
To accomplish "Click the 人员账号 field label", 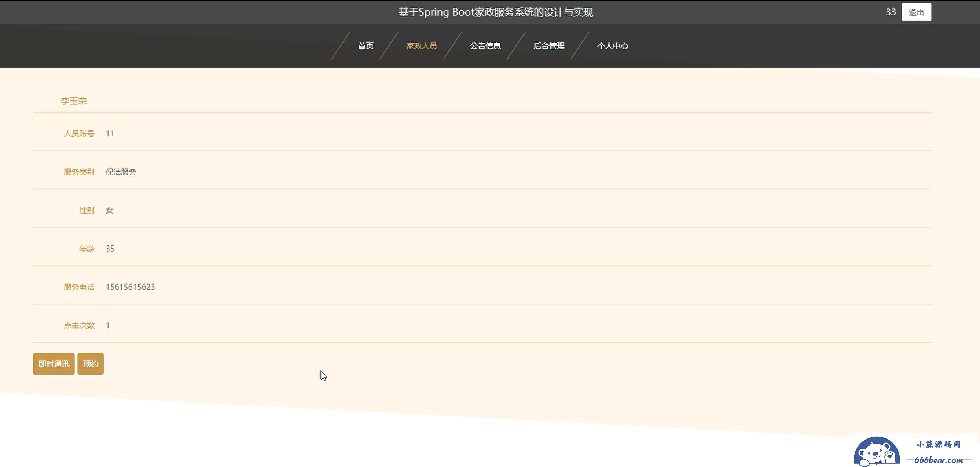I will [79, 133].
